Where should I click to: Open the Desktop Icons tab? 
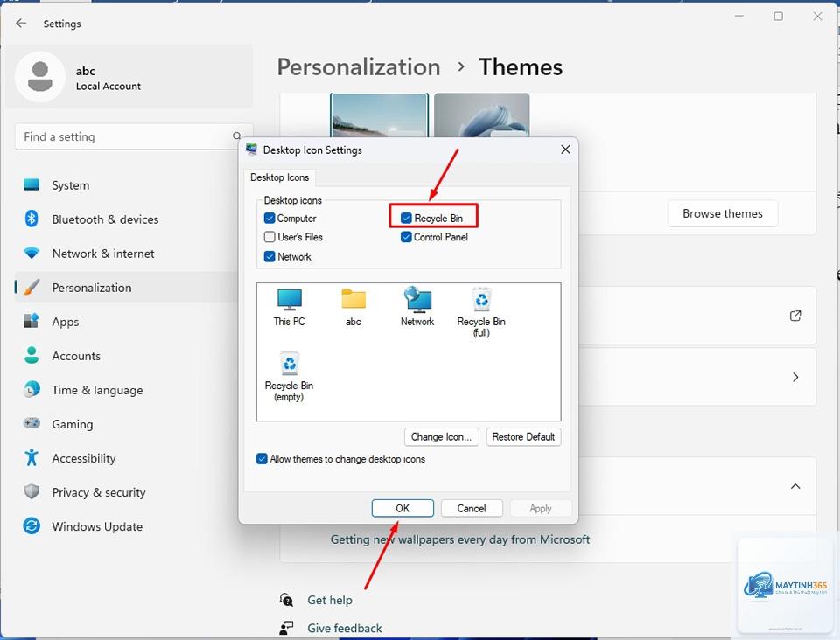[x=280, y=177]
